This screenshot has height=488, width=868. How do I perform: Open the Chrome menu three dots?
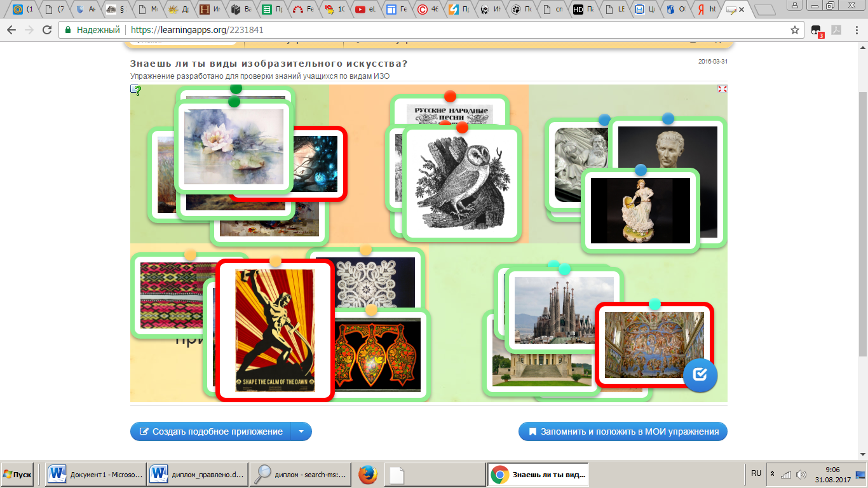857,30
